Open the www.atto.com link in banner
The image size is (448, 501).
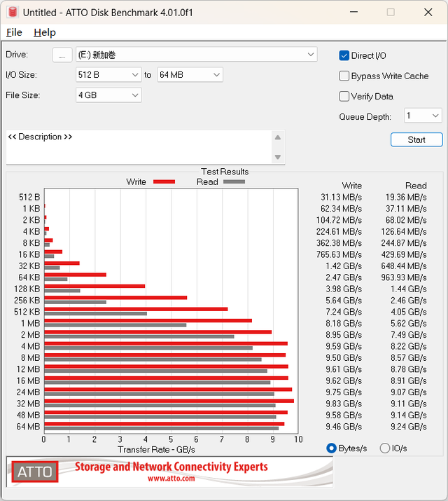coord(171,479)
